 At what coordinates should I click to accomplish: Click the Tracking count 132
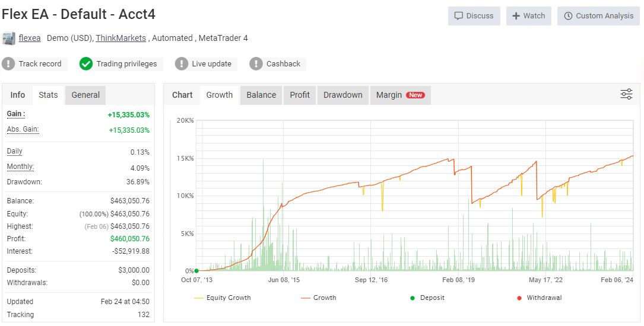pos(143,315)
